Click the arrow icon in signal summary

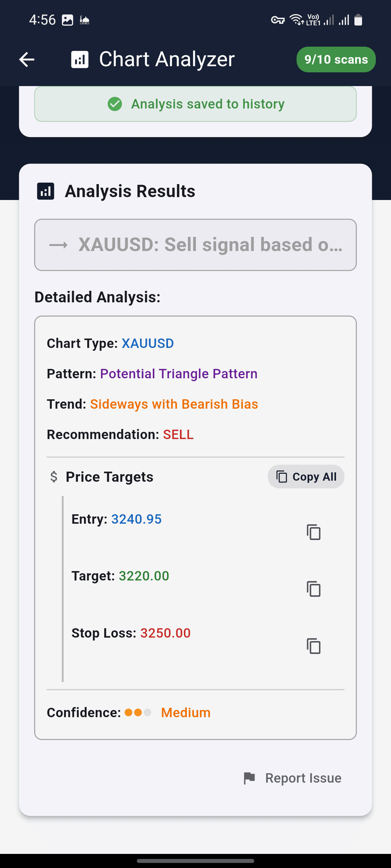(59, 245)
